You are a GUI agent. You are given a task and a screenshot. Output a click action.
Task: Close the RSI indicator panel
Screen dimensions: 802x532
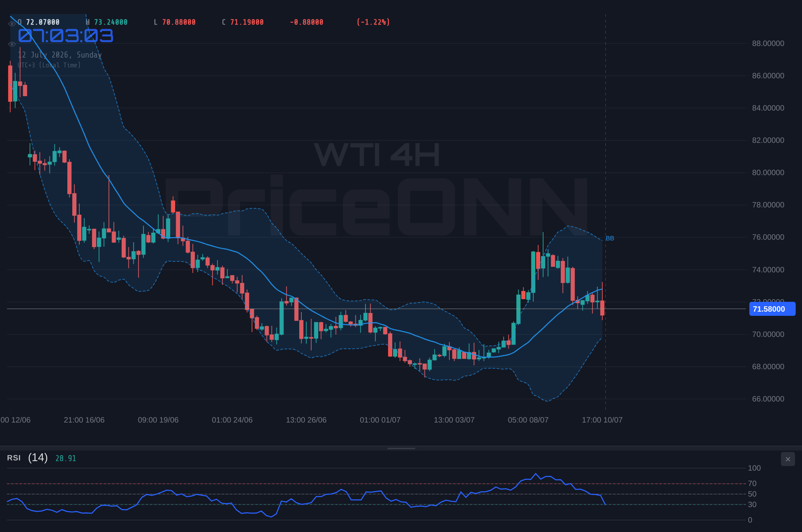(x=788, y=459)
